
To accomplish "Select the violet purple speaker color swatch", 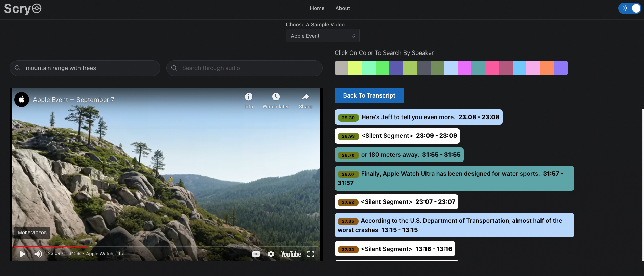I will point(561,68).
